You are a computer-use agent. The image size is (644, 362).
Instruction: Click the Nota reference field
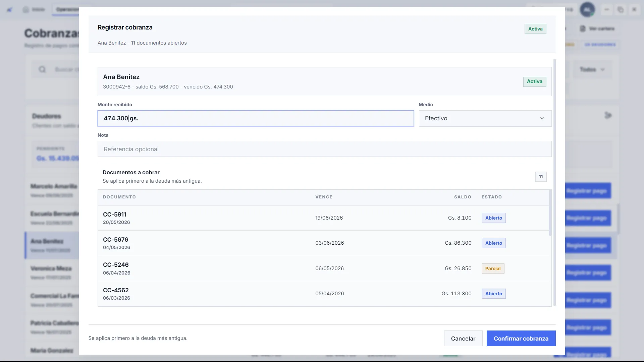pos(324,149)
